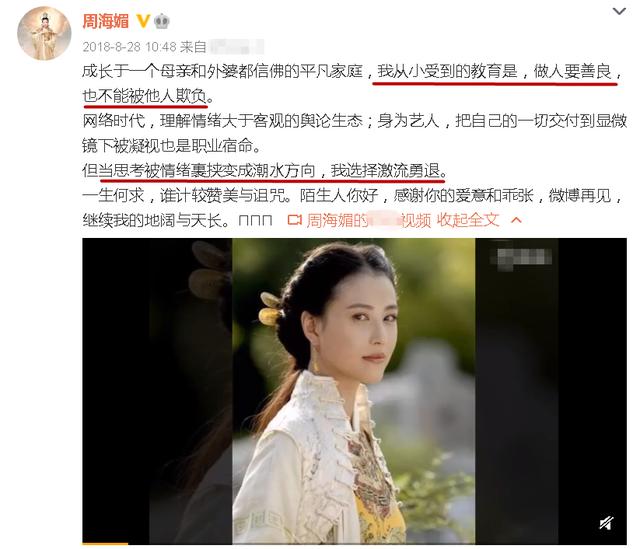The image size is (640, 549).
Task: Unmute the video with speaker icon
Action: click(x=606, y=523)
